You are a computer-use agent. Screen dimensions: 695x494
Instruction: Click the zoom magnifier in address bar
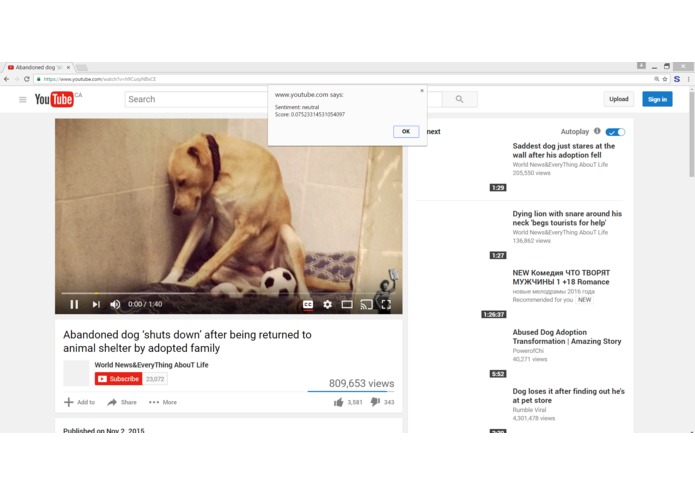(656, 79)
